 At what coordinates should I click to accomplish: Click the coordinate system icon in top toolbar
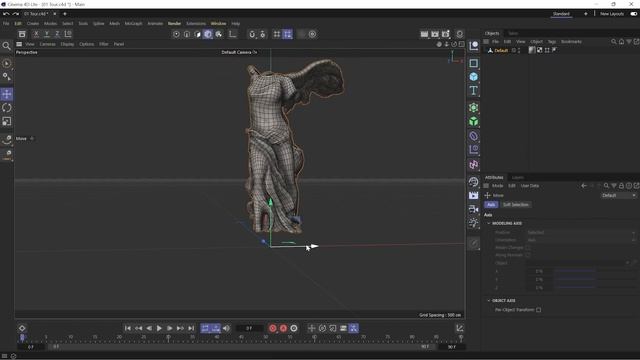pyautogui.click(x=68, y=34)
